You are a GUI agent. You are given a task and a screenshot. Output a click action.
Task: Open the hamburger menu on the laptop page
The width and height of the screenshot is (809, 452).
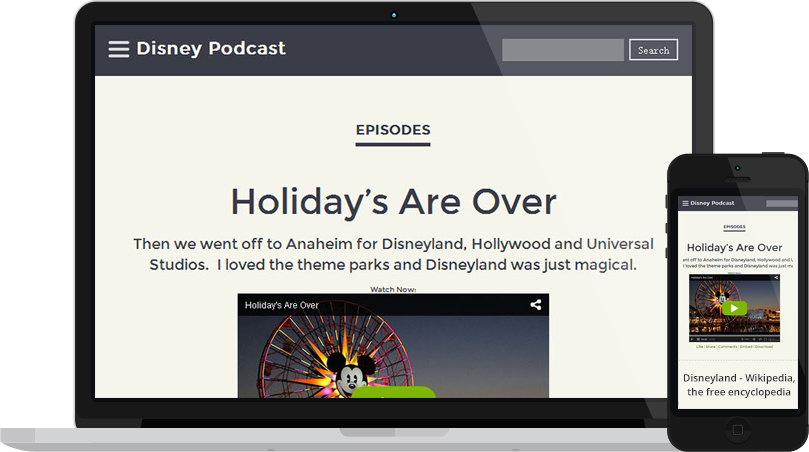[119, 50]
